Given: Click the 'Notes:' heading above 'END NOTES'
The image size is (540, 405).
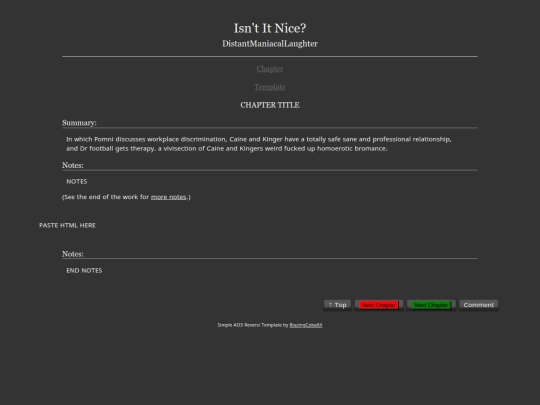Looking at the screenshot, I should pos(73,254).
